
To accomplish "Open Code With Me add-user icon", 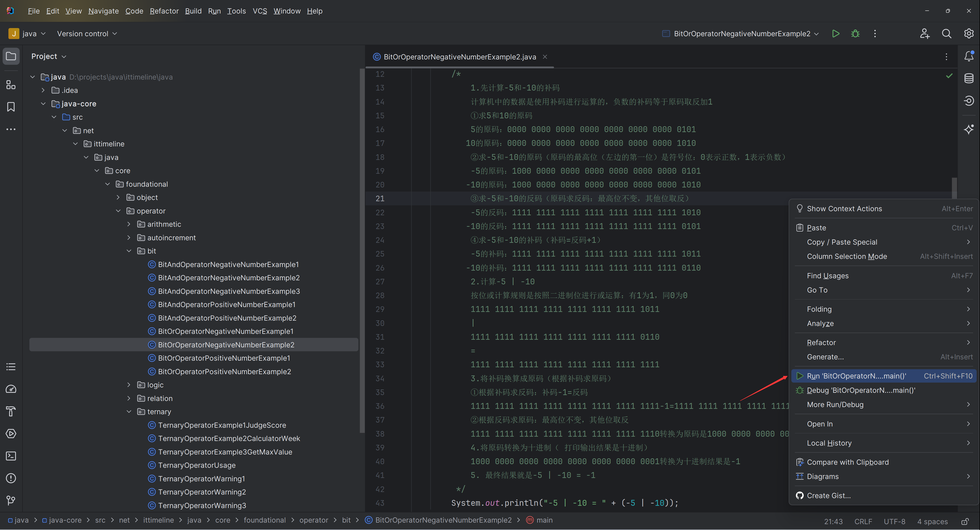I will point(925,33).
